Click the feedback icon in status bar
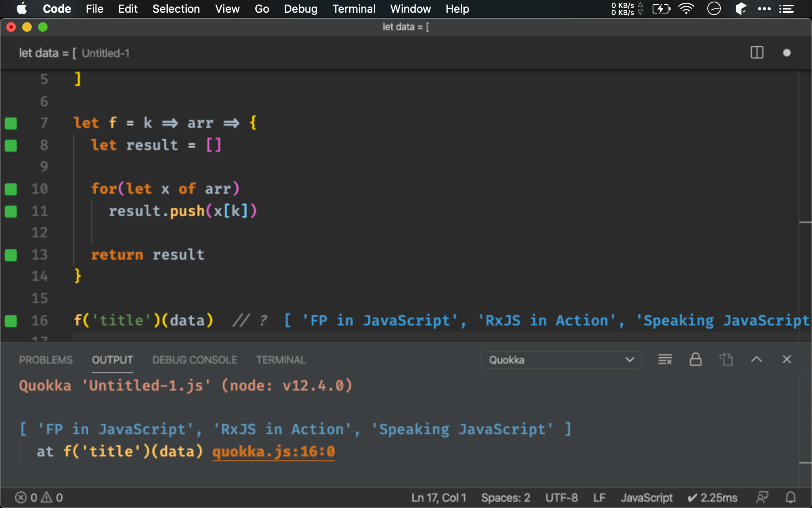 762,497
